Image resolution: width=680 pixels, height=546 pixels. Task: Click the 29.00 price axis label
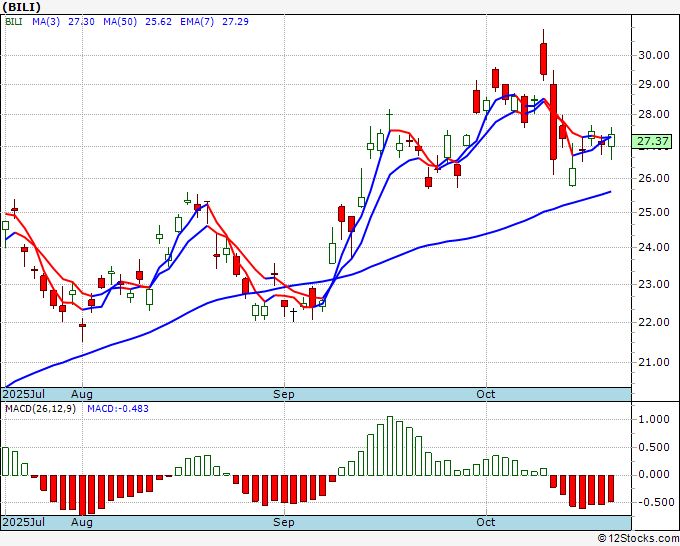tap(654, 85)
